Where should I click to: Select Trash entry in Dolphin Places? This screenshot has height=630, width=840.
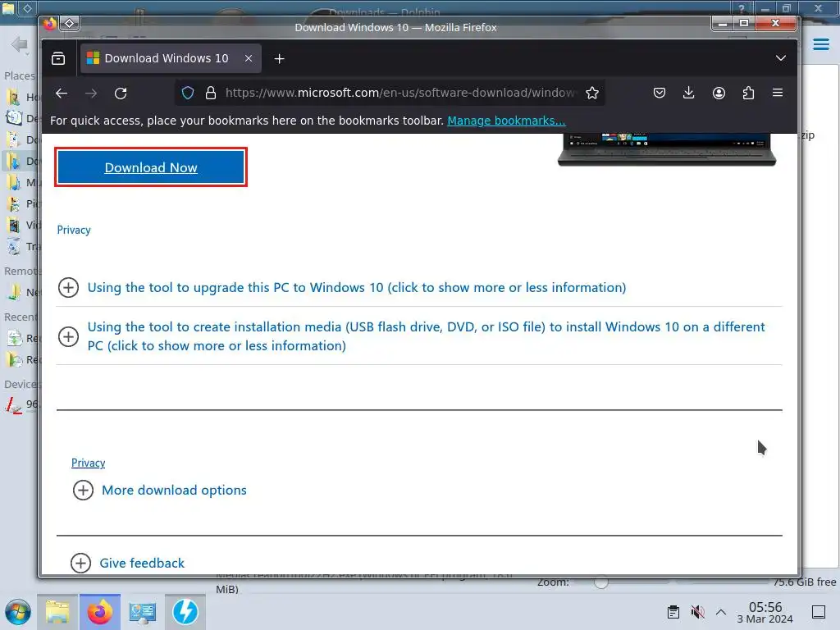point(22,246)
